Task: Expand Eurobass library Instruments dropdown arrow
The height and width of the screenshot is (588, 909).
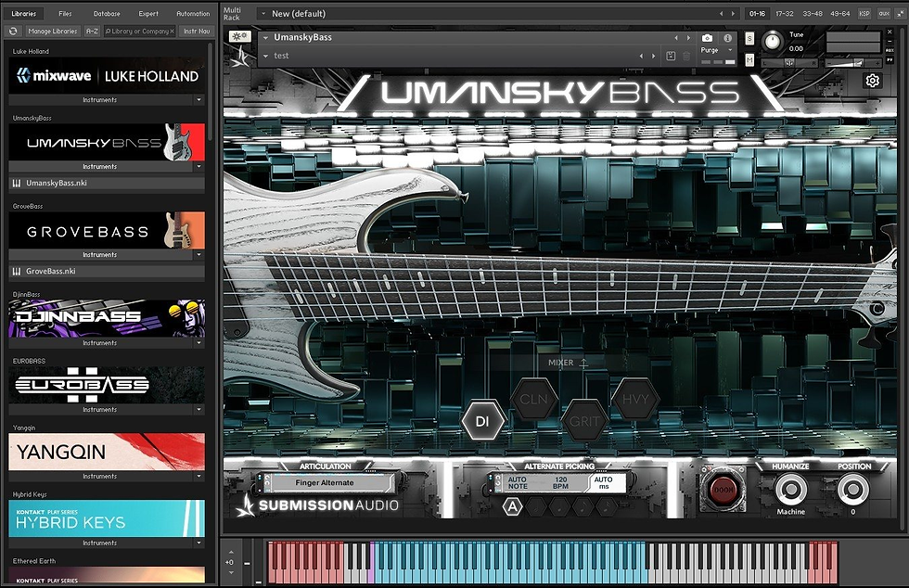Action: (x=198, y=409)
